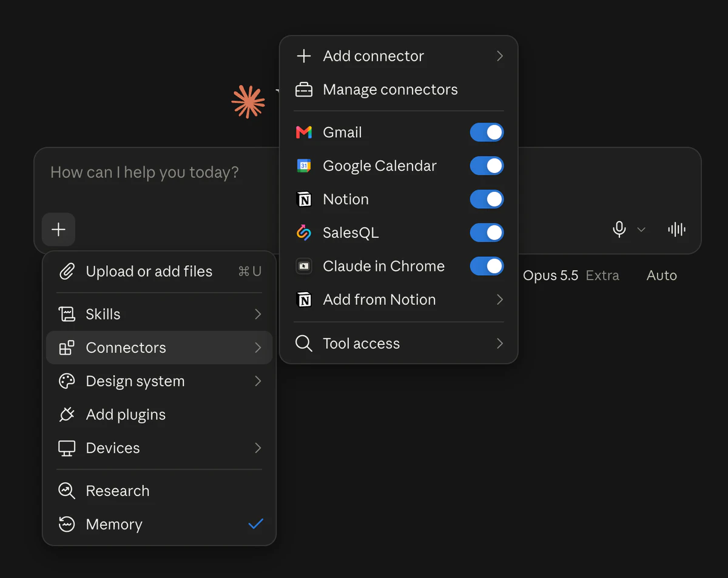Screen dimensions: 728x578
Task: Click the Gmail label text
Action: pyautogui.click(x=342, y=132)
